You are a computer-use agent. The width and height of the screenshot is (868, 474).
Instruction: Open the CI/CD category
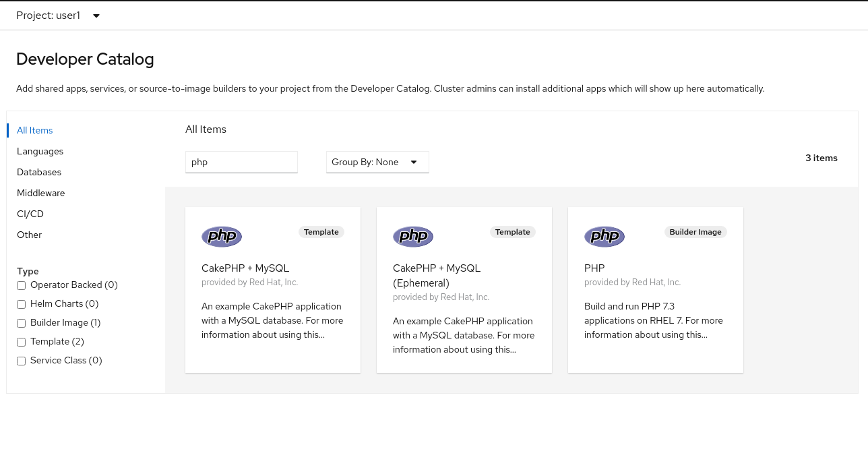point(30,214)
